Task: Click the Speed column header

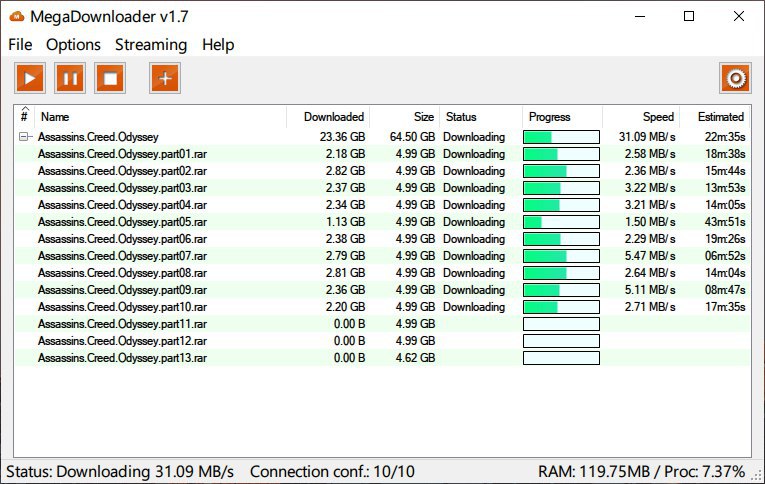Action: tap(657, 117)
